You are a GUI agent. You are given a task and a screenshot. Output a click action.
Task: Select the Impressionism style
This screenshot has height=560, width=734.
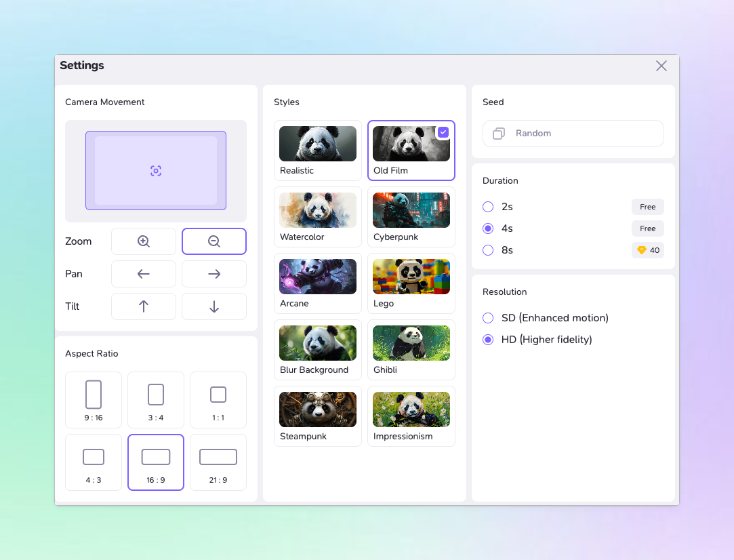click(411, 416)
